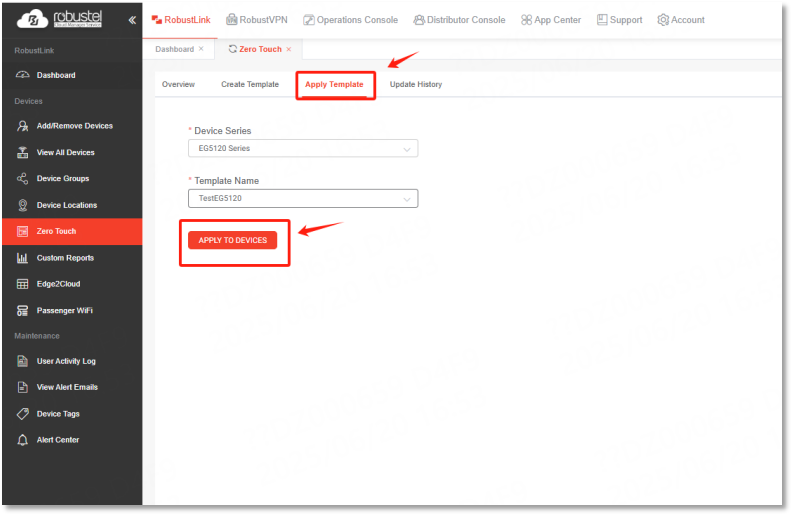This screenshot has width=792, height=514.
Task: Click the Account gear icon
Action: click(x=663, y=20)
